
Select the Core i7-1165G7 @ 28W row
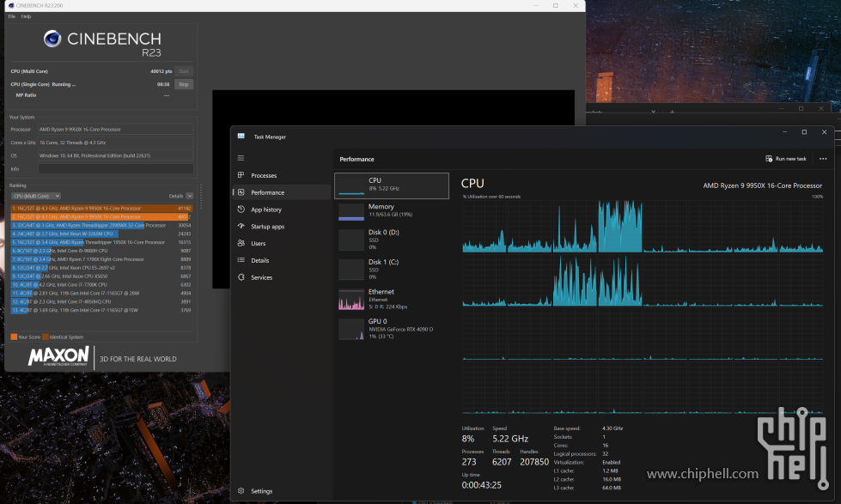101,294
